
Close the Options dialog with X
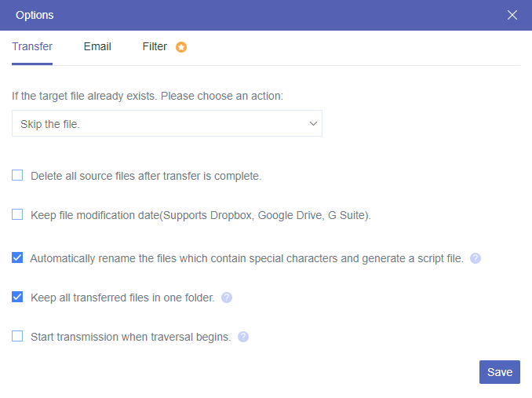pos(512,15)
